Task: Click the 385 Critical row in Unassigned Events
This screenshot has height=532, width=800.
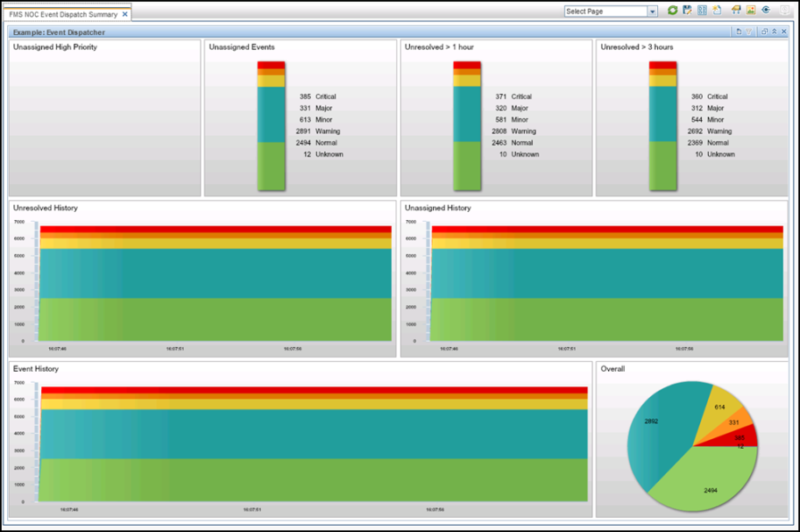Action: (x=318, y=96)
